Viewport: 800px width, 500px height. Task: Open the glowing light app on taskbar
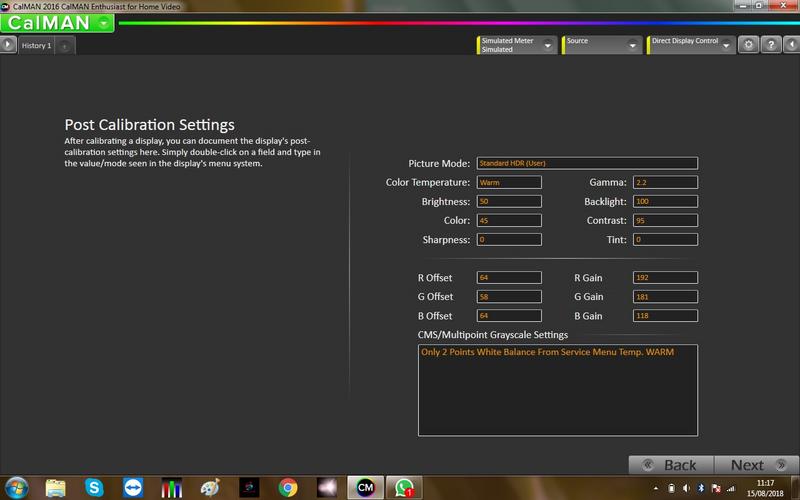click(327, 488)
